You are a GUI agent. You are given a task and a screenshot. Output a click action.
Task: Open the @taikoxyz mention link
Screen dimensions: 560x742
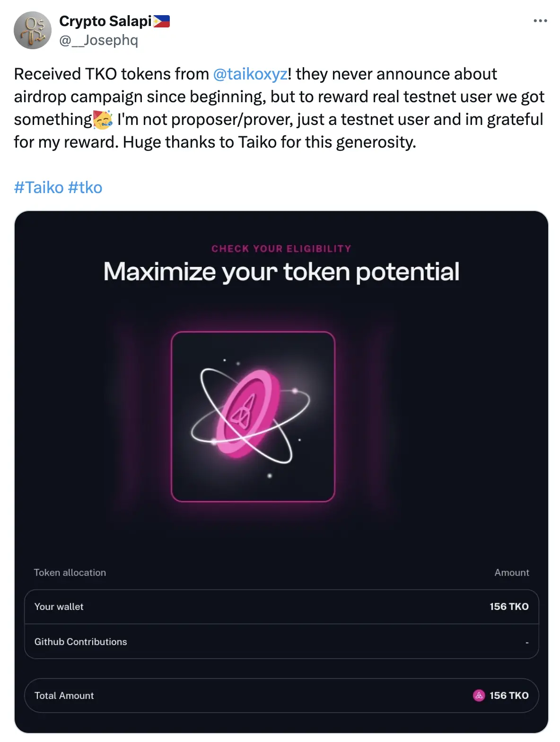(x=250, y=74)
